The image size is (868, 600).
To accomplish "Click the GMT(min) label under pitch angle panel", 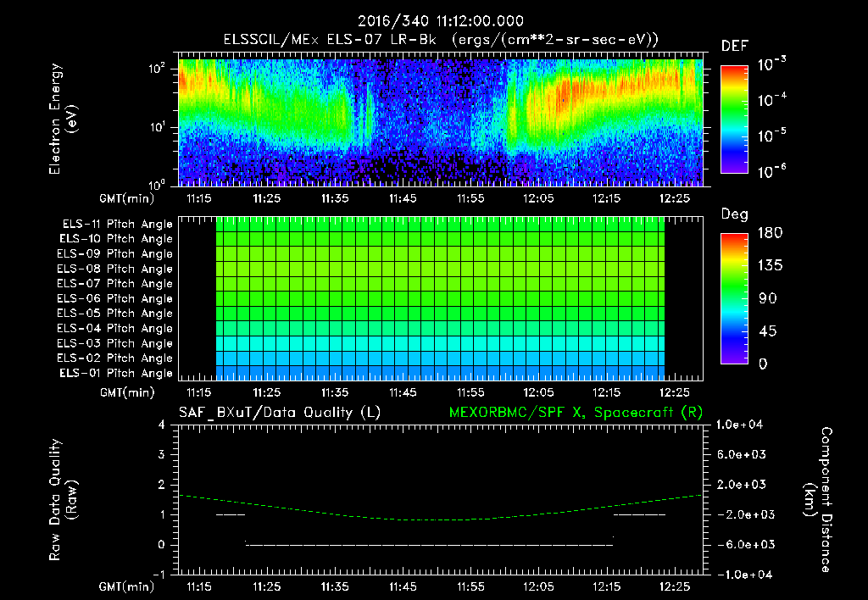I will [127, 393].
